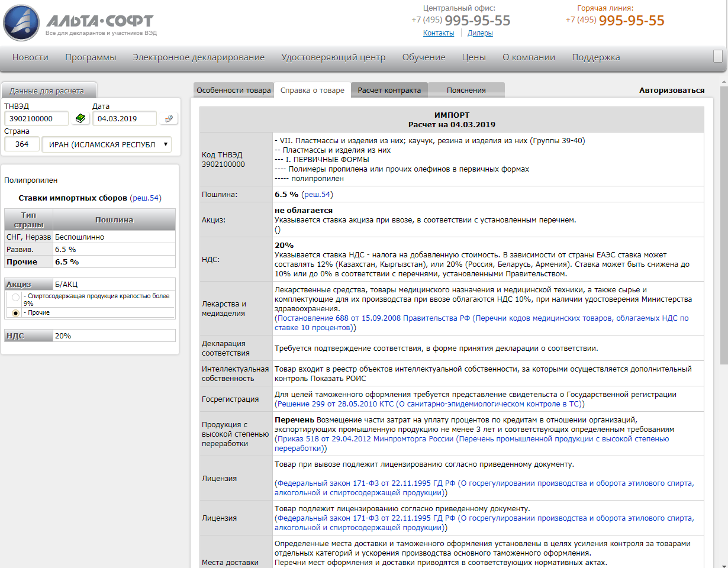
Task: Click the Alta-Soft logo
Action: click(80, 22)
